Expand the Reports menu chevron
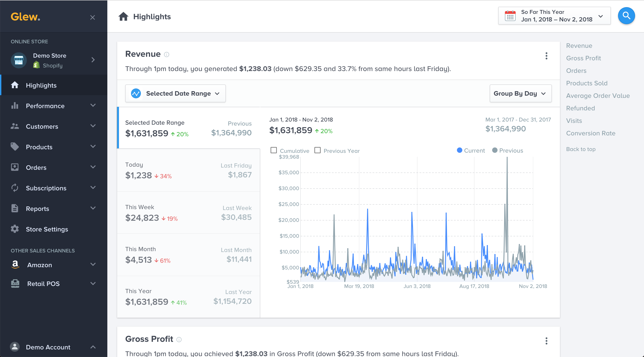This screenshot has height=357, width=644. click(93, 208)
